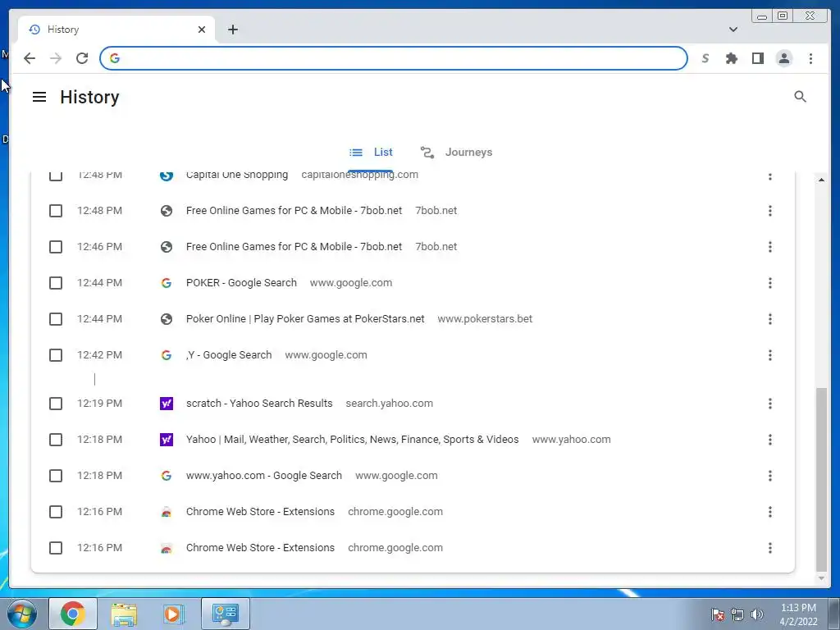840x630 pixels.
Task: Click the volume speaker tray icon
Action: pyautogui.click(x=756, y=614)
